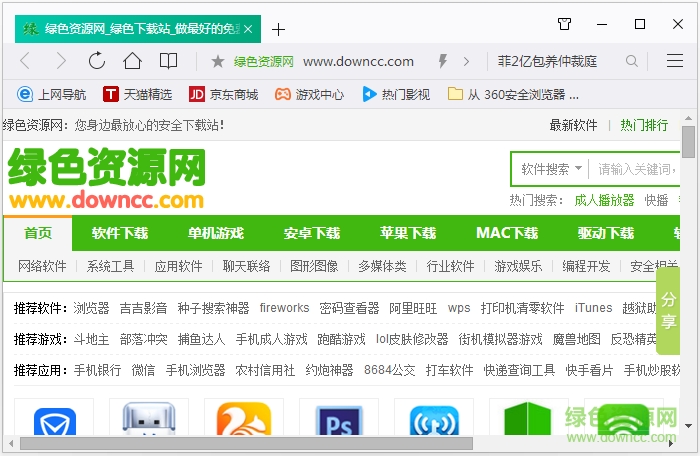Open the 热门排行 link
Image resolution: width=700 pixels, height=456 pixels.
tap(644, 125)
